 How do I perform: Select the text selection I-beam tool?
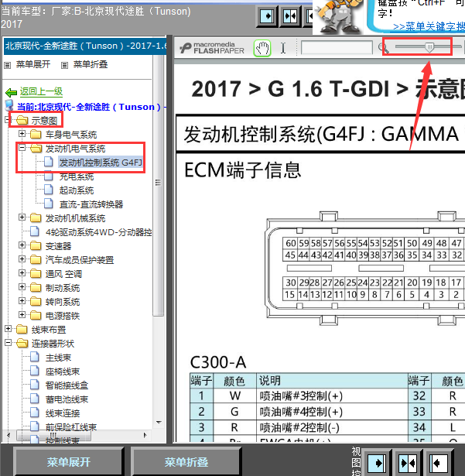click(283, 48)
